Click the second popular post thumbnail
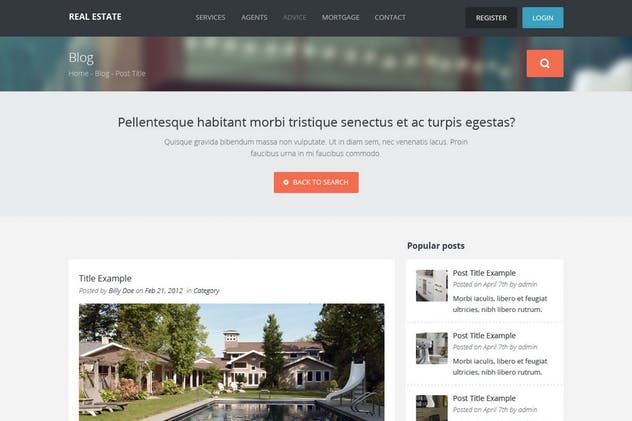This screenshot has width=632, height=421. [x=432, y=348]
